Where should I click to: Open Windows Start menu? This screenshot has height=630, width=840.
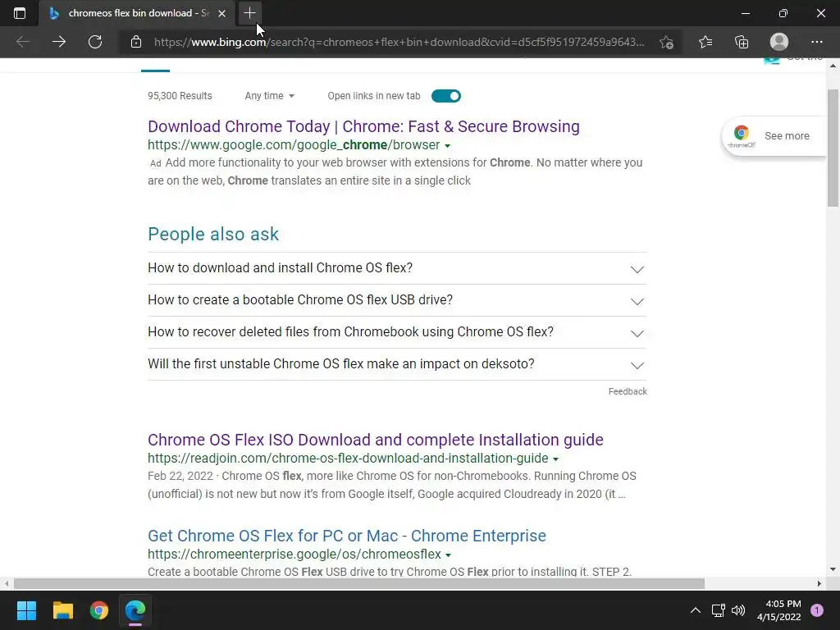(26, 610)
